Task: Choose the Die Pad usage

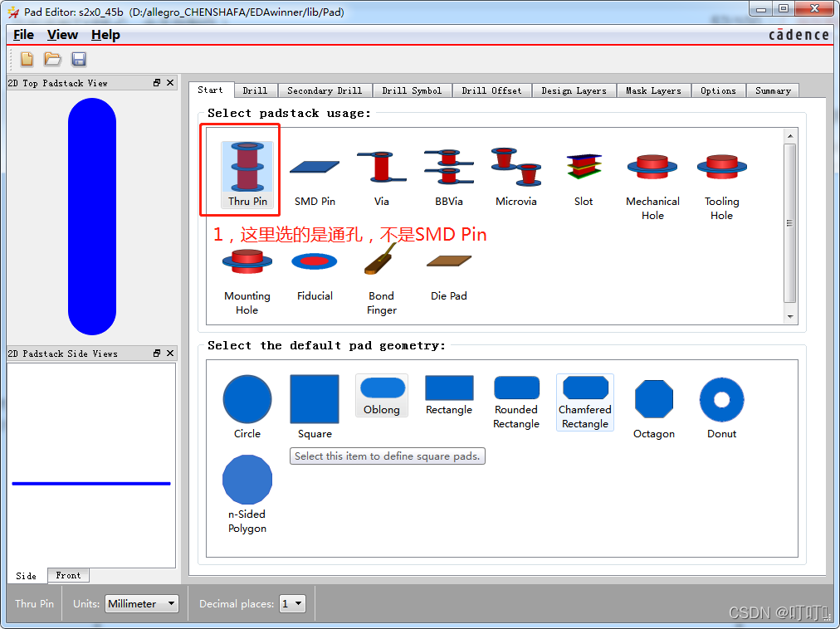Action: pos(449,278)
